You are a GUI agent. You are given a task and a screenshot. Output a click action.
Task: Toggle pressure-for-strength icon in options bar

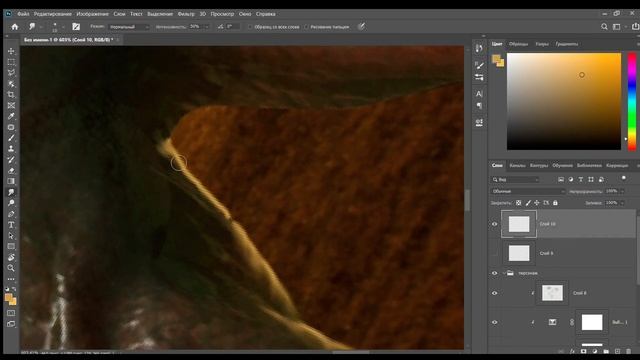tap(361, 27)
